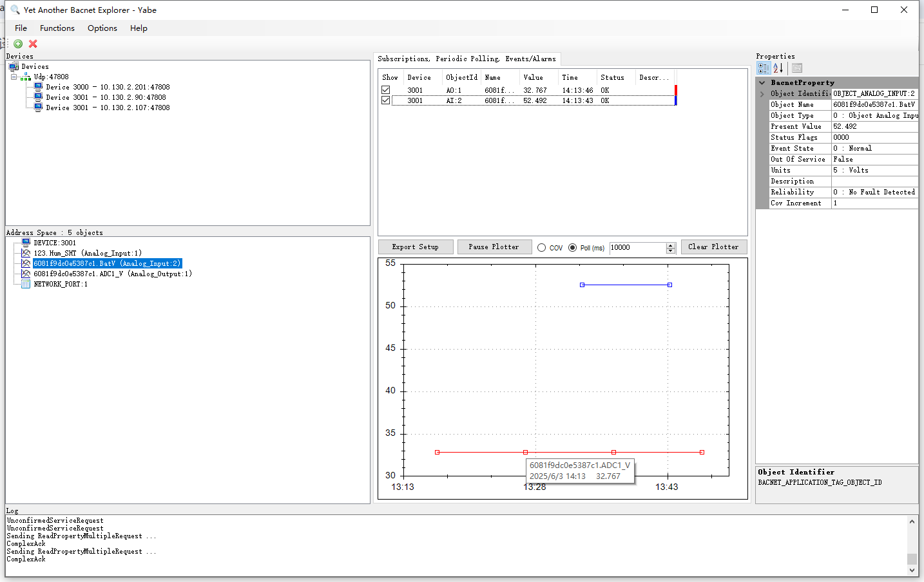The image size is (924, 582).
Task: Click the Cov Increment property row
Action: [843, 203]
